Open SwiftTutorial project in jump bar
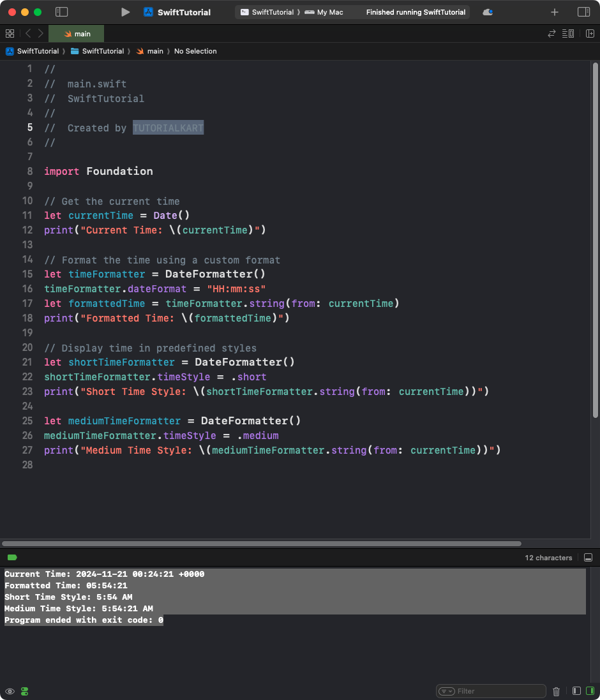Viewport: 600px width, 700px height. [x=32, y=51]
